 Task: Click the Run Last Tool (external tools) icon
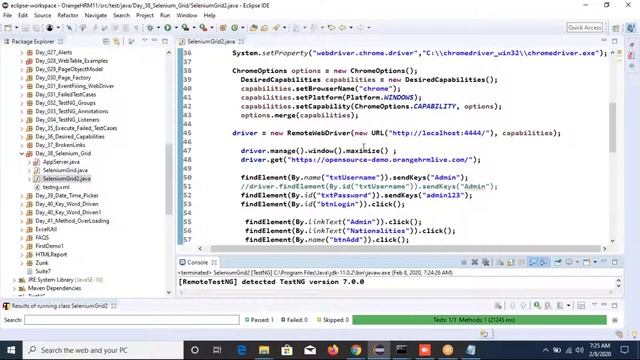pos(203,27)
